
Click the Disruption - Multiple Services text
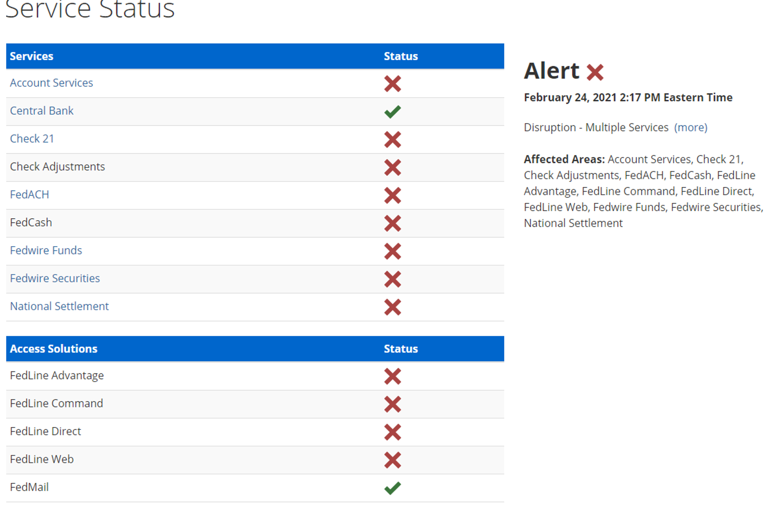pyautogui.click(x=596, y=127)
